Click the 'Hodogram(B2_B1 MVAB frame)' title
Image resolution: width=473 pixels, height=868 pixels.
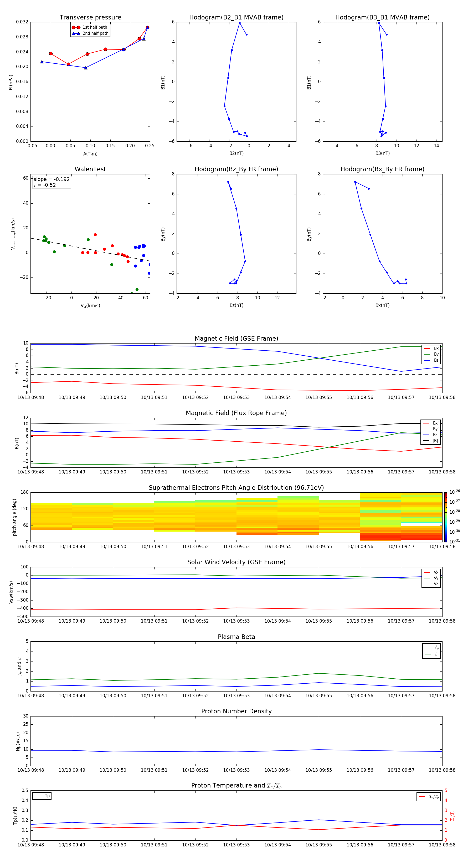pos(236,17)
